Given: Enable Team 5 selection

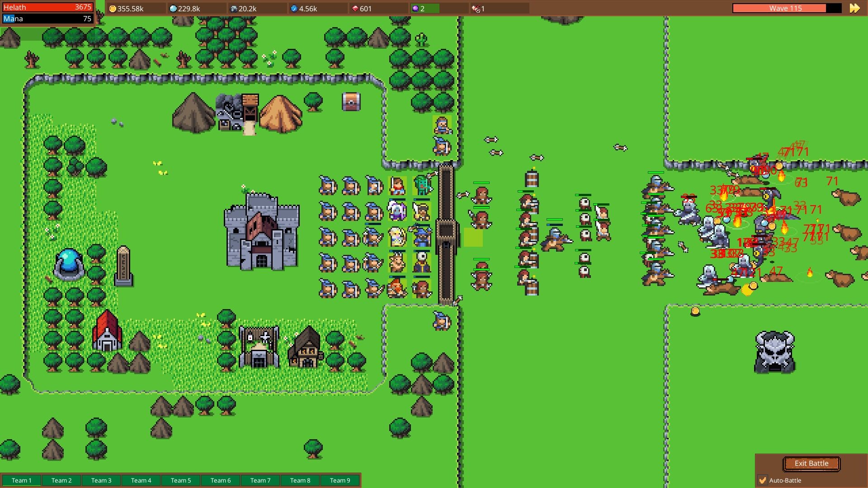Looking at the screenshot, I should point(181,480).
